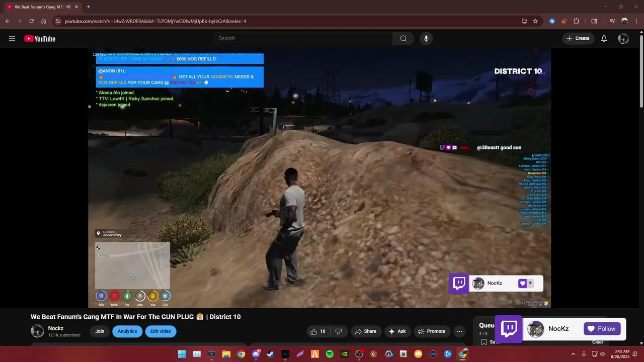This screenshot has height=362, width=644.
Task: Click into the YouTube Search box
Action: click(303, 39)
